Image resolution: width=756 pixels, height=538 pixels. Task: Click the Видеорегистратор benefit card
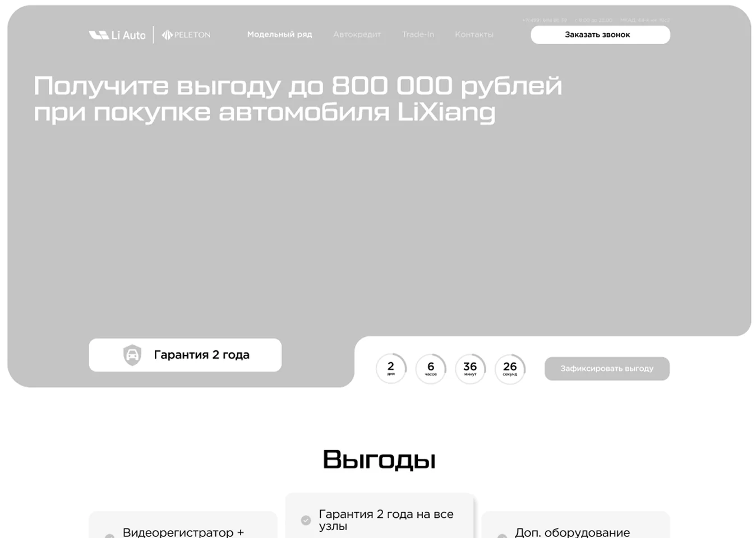click(x=183, y=527)
